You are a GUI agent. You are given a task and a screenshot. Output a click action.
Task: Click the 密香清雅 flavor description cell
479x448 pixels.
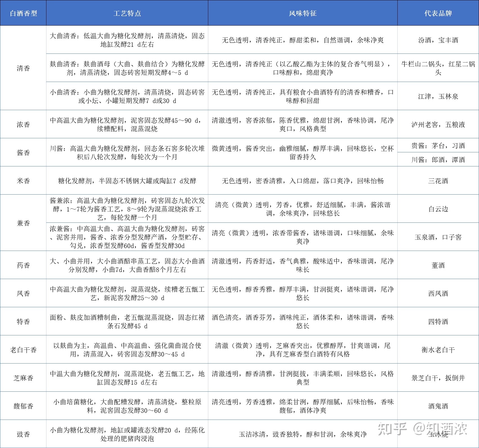coord(303,180)
